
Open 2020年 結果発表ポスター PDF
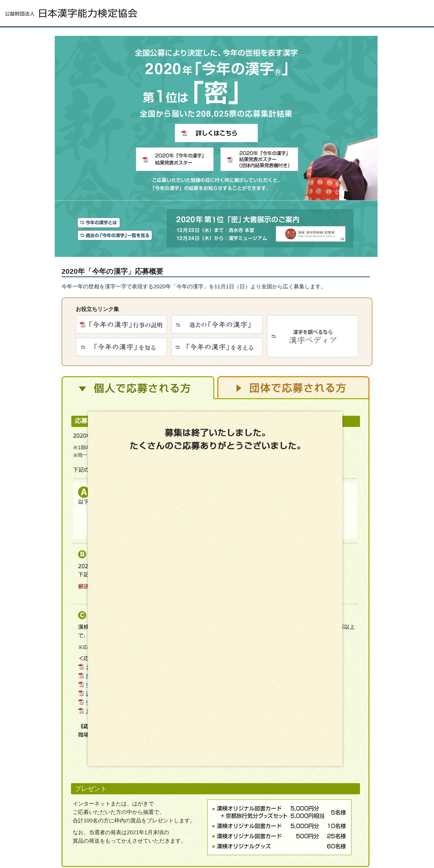[174, 159]
